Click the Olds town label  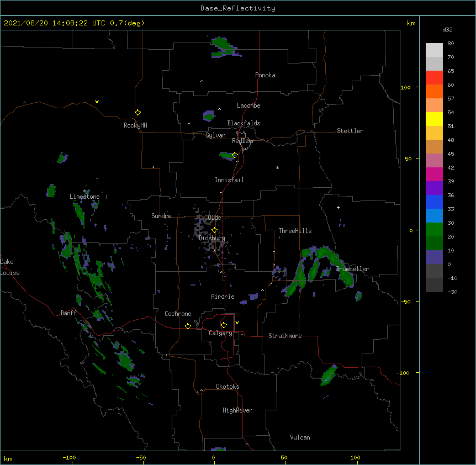point(214,218)
